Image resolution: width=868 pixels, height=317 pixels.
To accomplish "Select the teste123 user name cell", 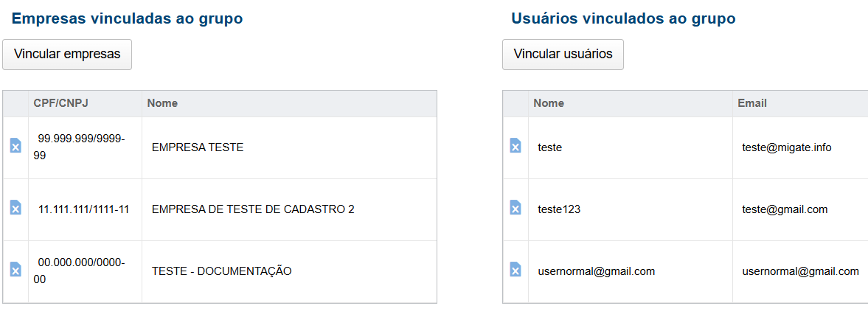I will (x=560, y=209).
